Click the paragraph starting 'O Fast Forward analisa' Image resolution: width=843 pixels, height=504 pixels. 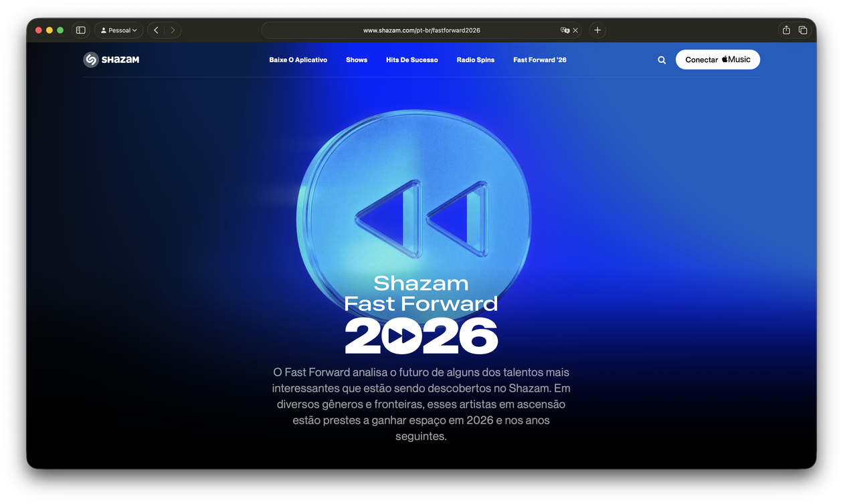[x=421, y=404]
